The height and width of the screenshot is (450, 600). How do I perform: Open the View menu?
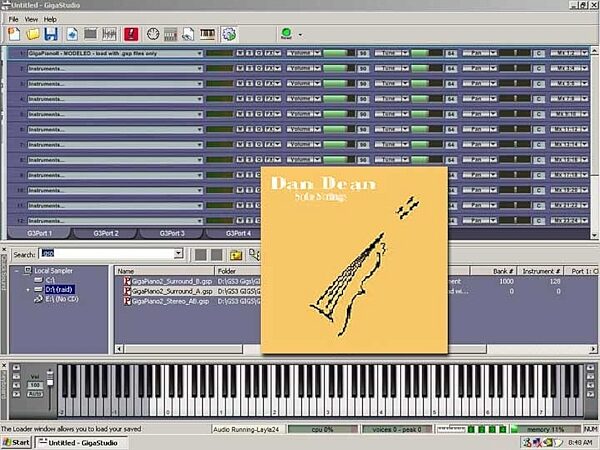point(31,19)
